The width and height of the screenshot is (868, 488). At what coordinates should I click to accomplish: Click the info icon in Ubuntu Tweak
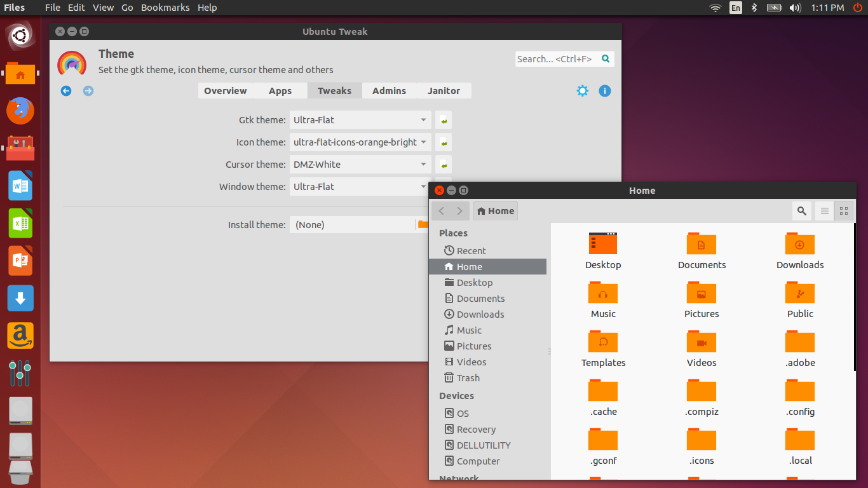coord(605,91)
